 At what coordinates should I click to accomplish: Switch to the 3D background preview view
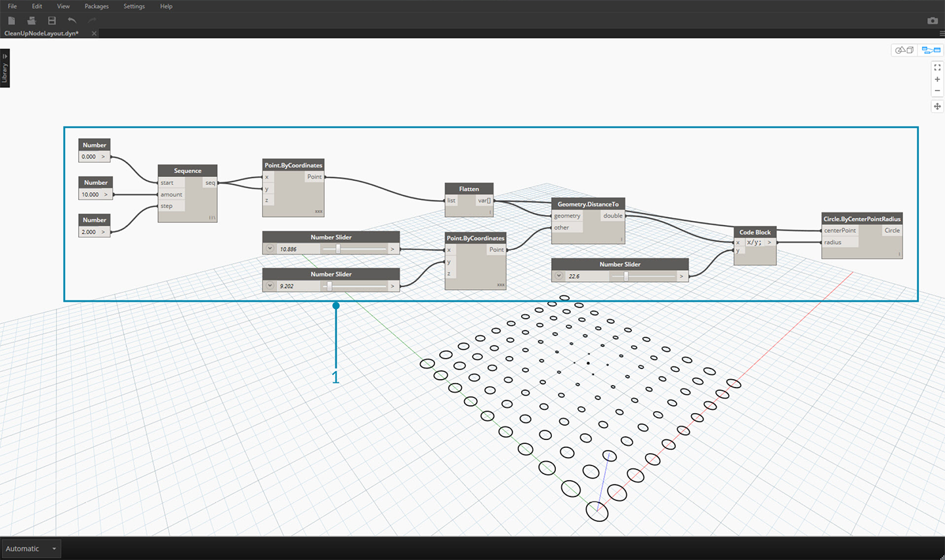[x=905, y=50]
